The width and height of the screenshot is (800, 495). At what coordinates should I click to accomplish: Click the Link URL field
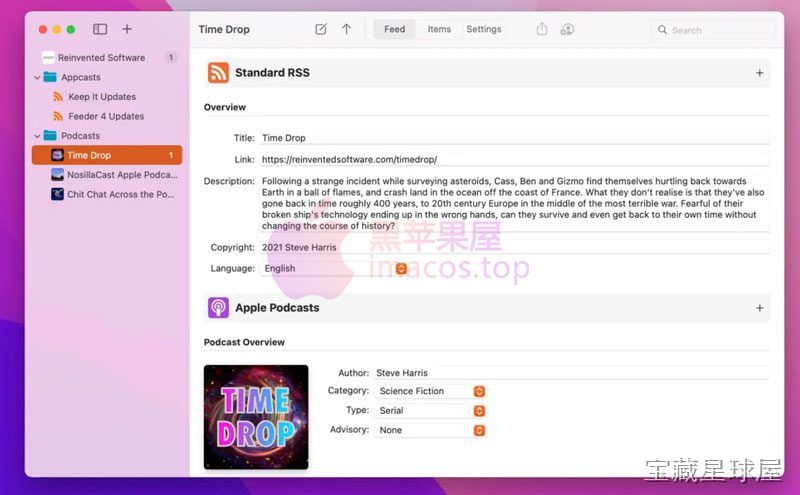[514, 159]
